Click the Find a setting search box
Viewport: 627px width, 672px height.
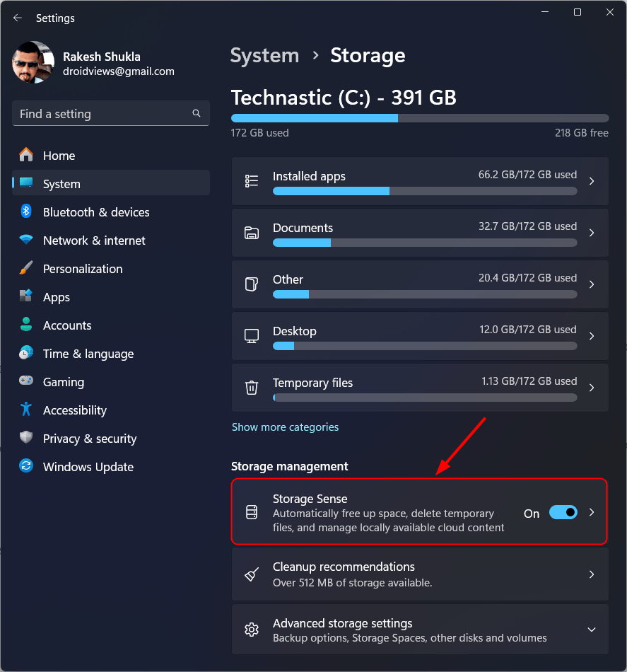pyautogui.click(x=102, y=114)
